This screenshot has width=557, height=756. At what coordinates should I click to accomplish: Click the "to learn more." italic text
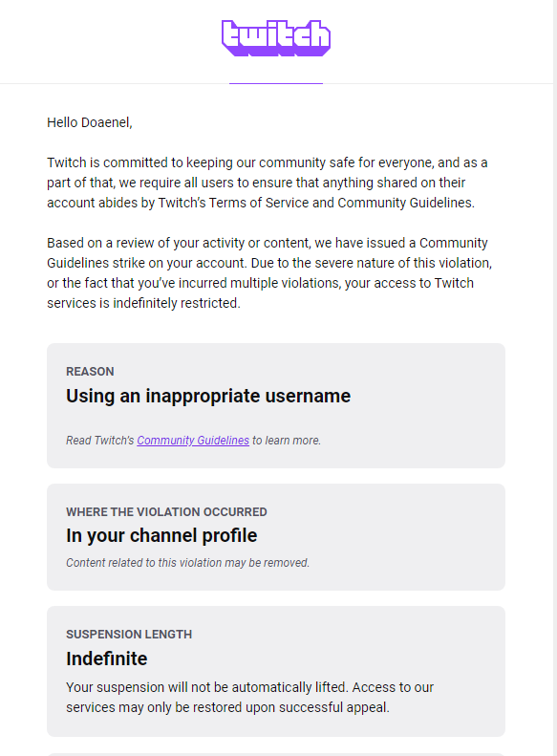287,441
